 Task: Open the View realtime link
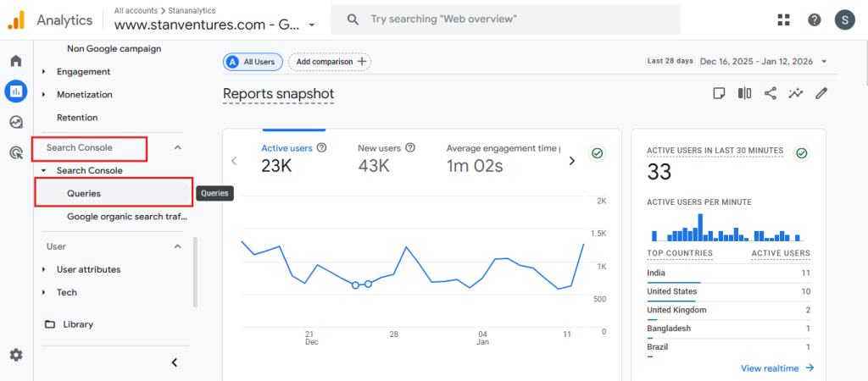(776, 368)
